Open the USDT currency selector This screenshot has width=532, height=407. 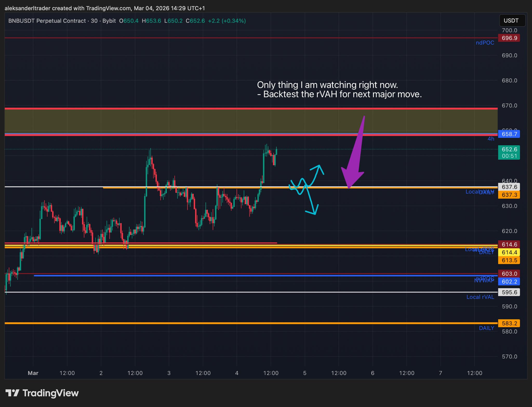point(512,21)
